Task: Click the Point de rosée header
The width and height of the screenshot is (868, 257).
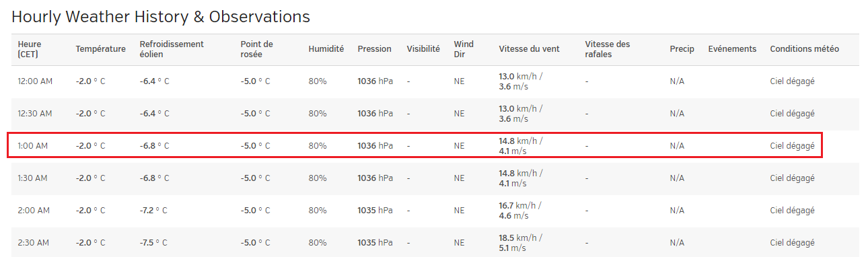Action: click(x=256, y=49)
